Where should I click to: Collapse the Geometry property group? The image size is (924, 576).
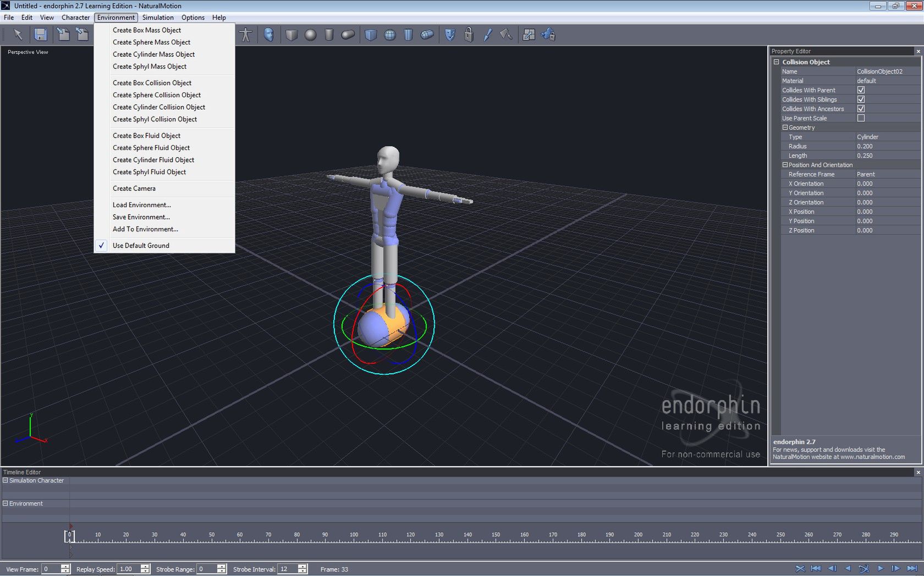pos(785,127)
